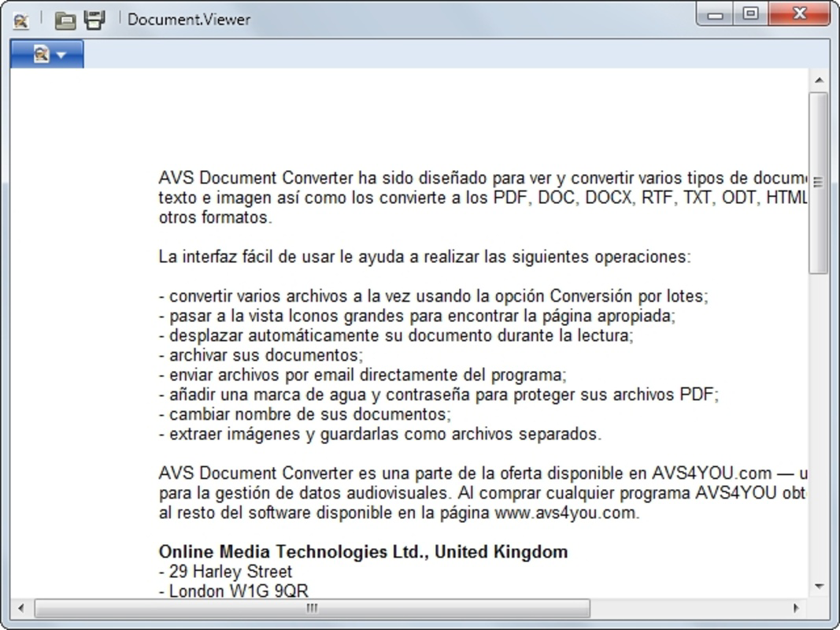
Task: Click the vertical scrollbar up arrow
Action: tap(819, 80)
